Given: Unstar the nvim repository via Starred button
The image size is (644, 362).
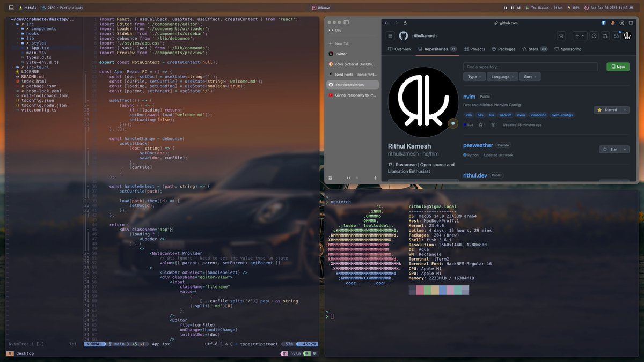Looking at the screenshot, I should pyautogui.click(x=608, y=110).
